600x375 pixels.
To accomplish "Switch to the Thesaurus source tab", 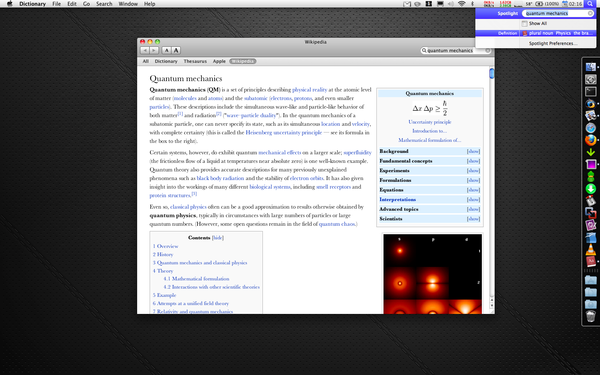I will point(195,61).
